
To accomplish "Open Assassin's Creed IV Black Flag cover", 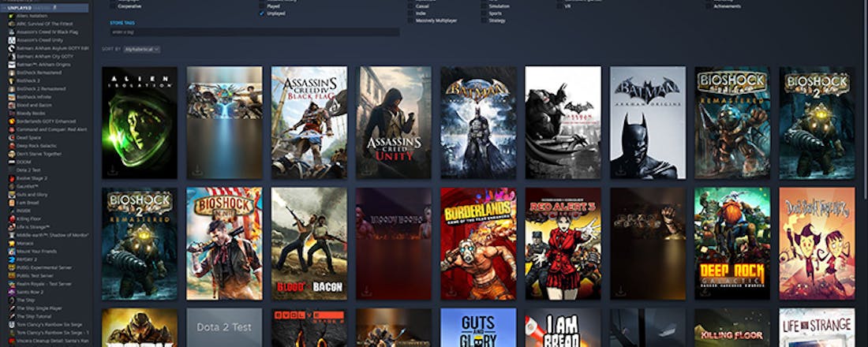I will click(x=309, y=122).
